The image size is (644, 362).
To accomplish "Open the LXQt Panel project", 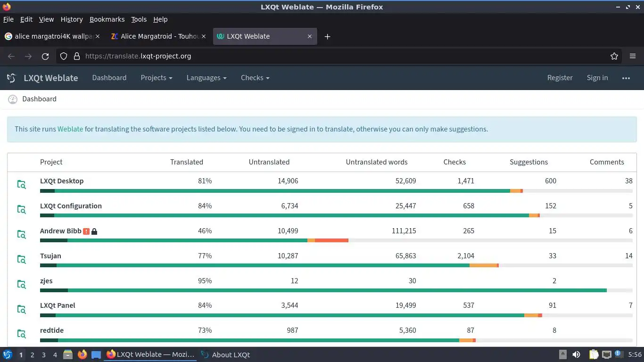I will 58,305.
